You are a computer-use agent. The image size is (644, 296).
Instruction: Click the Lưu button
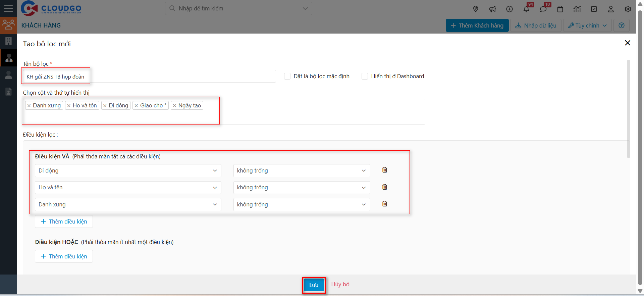click(x=314, y=285)
